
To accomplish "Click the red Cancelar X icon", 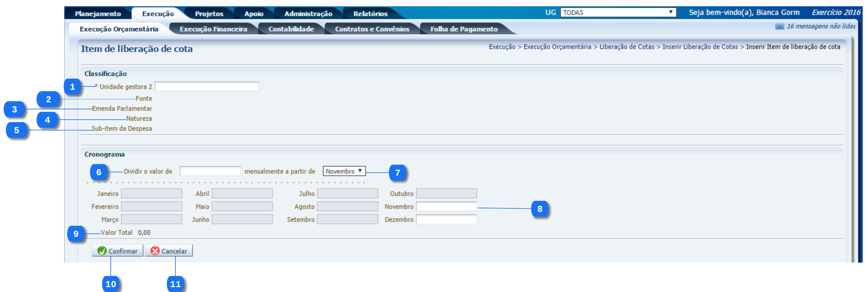I will (x=155, y=251).
